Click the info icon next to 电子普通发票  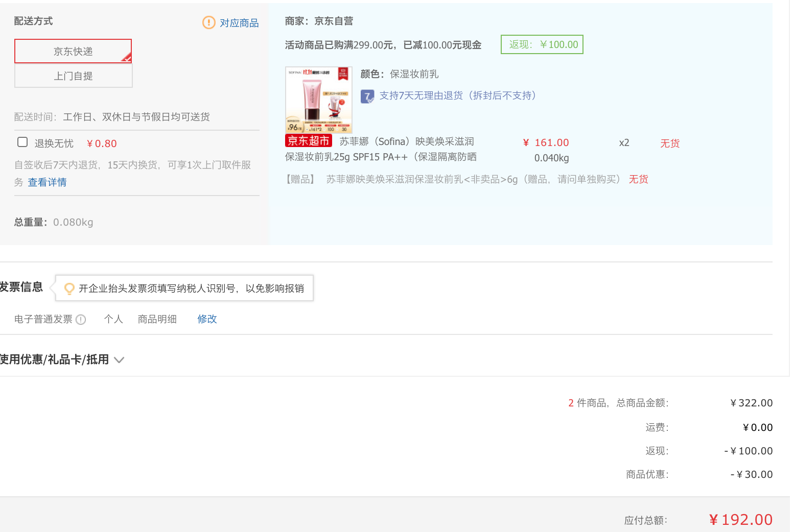pyautogui.click(x=81, y=320)
